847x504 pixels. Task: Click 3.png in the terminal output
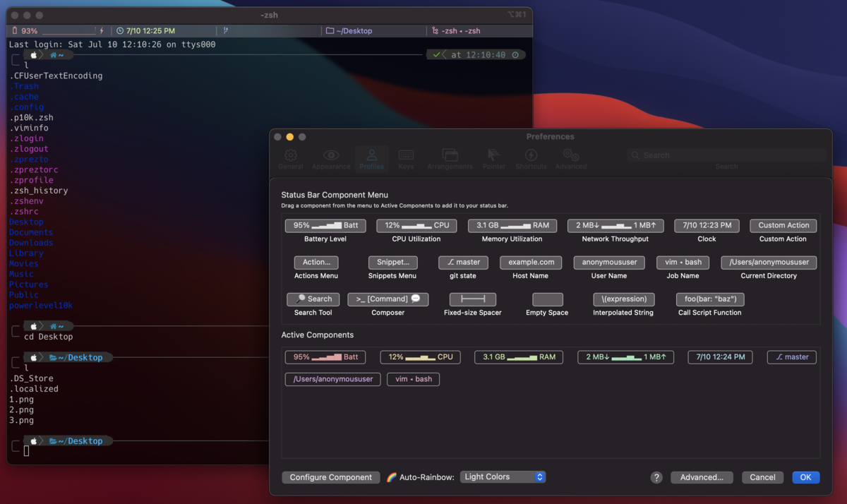coord(22,420)
